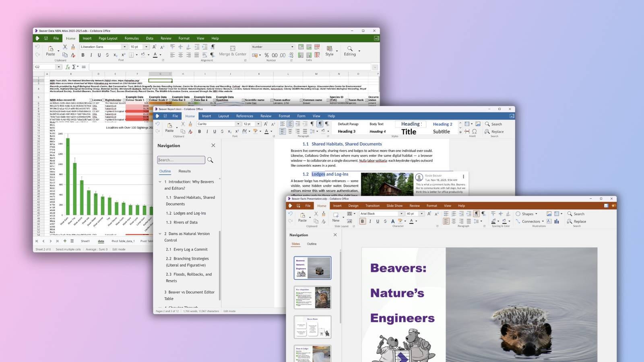Apply the Heading 2 style in Writer
Image resolution: width=644 pixels, height=362 pixels.
pos(442,124)
